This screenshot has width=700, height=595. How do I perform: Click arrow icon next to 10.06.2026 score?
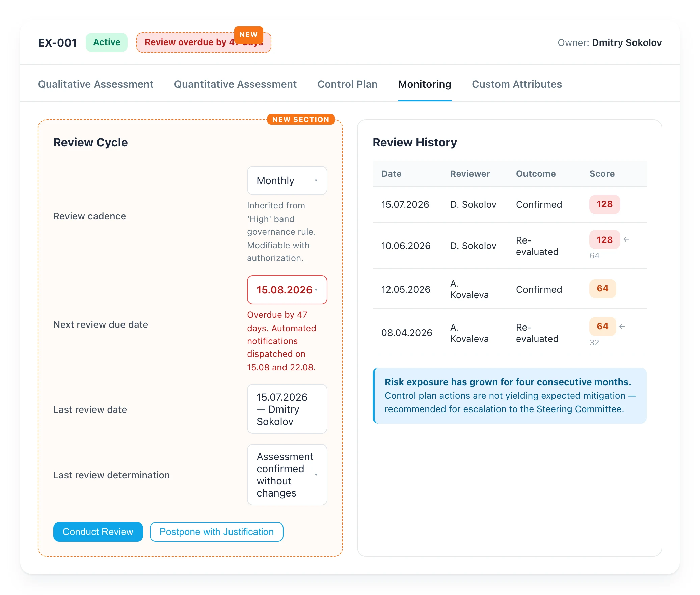626,239
